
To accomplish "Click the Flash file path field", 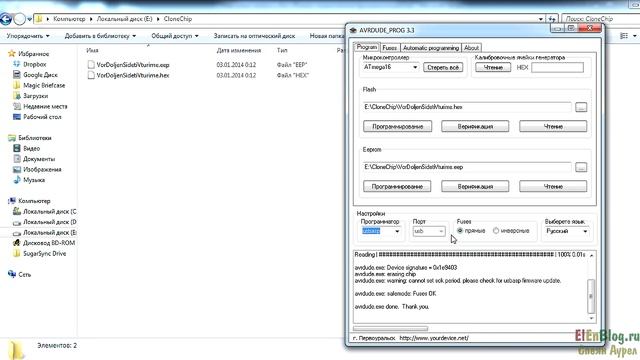I will point(467,107).
